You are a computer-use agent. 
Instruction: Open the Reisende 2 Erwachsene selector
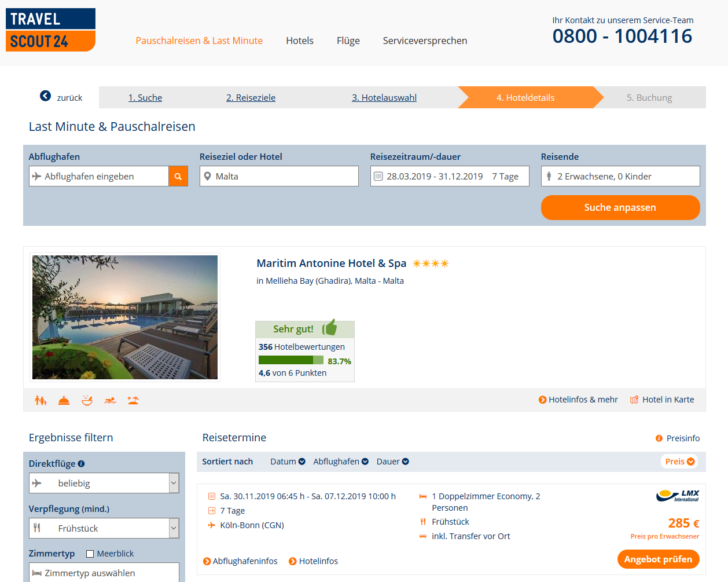pos(620,176)
